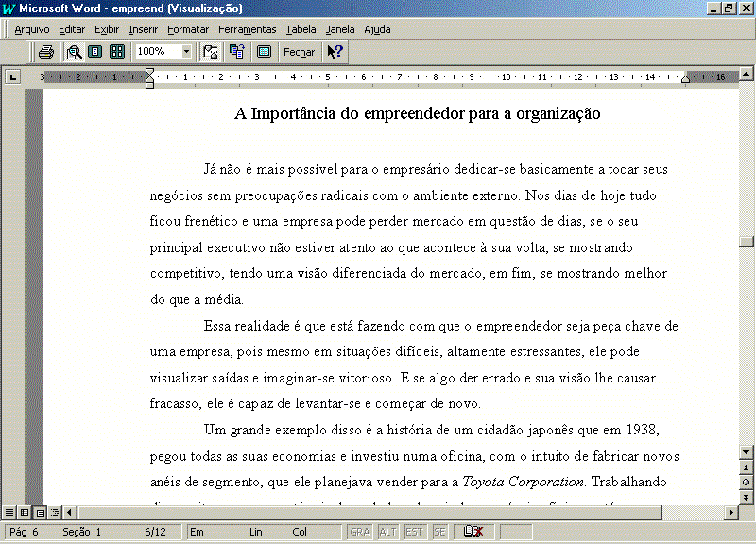The width and height of the screenshot is (756, 544).
Task: Click 'Col' field in status bar
Action: pos(300,532)
